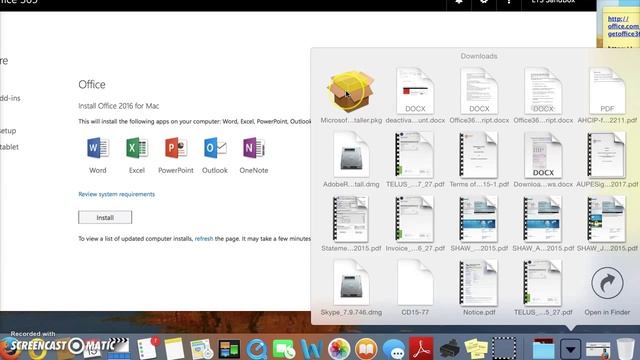Open the Skype_7.9.746.dmg disk image
The image size is (640, 360).
[x=351, y=283]
